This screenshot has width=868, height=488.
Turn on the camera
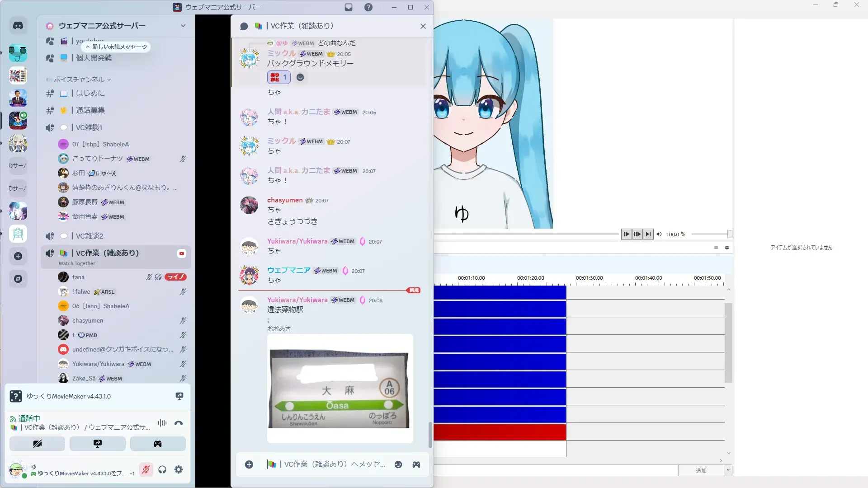pos(38,444)
